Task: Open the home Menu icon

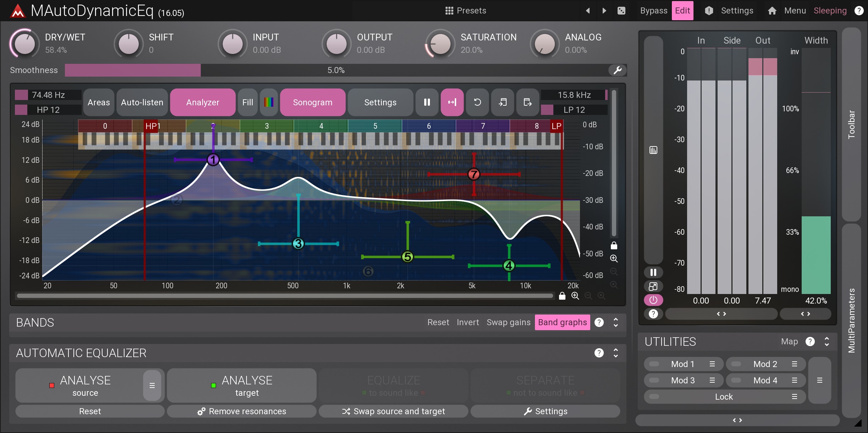Action: 772,11
